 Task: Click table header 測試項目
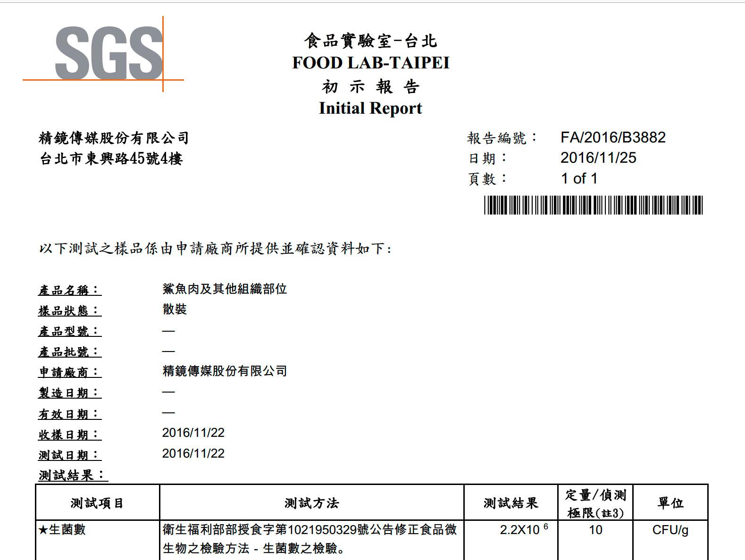coord(97,503)
